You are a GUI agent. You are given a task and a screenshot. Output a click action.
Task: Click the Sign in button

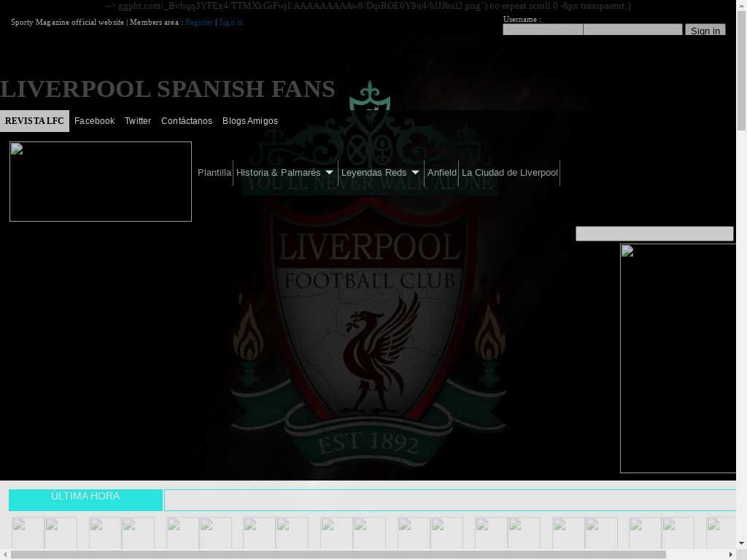[705, 30]
